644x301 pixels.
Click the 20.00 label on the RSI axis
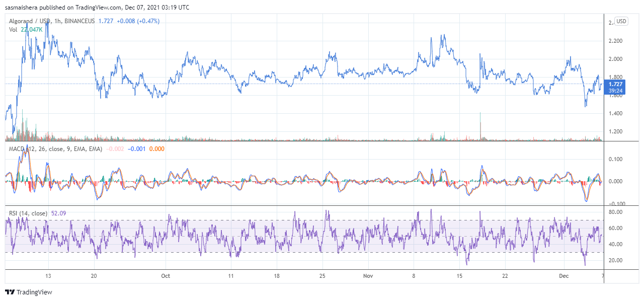pos(615,260)
